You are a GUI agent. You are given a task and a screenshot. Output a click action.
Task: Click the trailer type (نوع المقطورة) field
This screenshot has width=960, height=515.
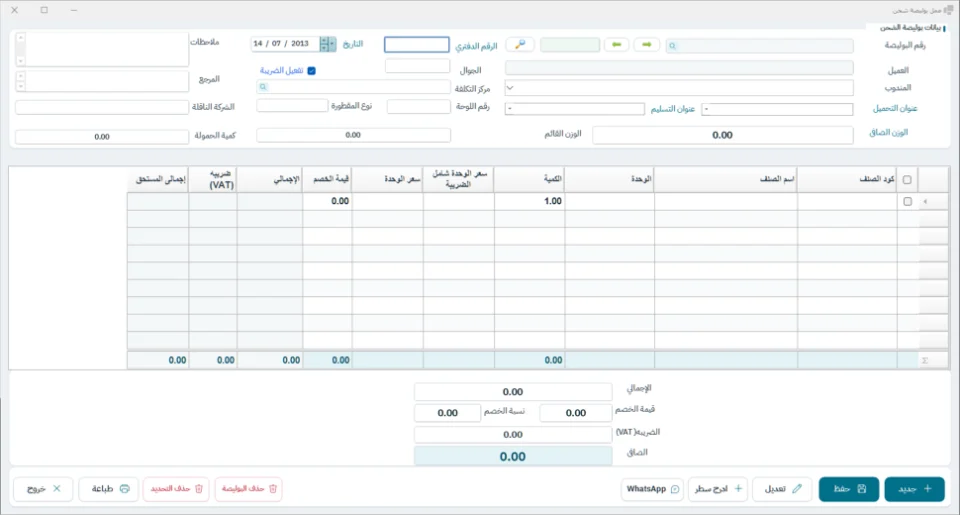click(292, 106)
